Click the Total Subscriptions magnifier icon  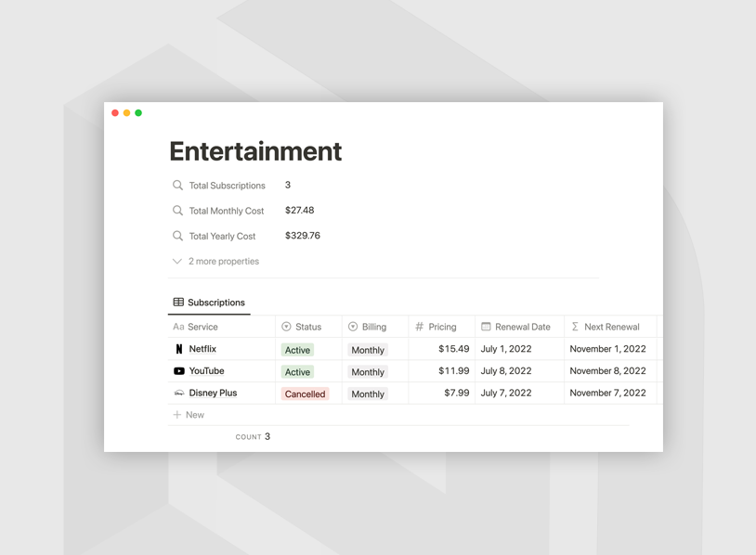(177, 186)
